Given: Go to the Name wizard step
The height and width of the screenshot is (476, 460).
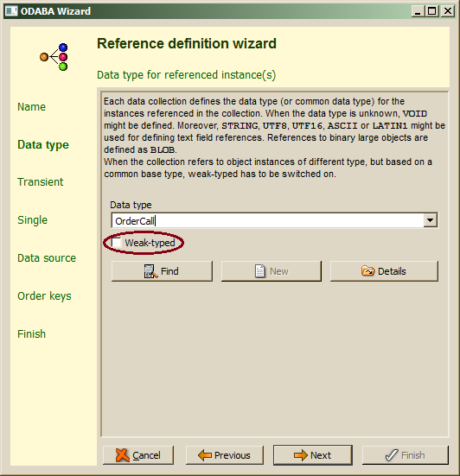Looking at the screenshot, I should point(32,107).
